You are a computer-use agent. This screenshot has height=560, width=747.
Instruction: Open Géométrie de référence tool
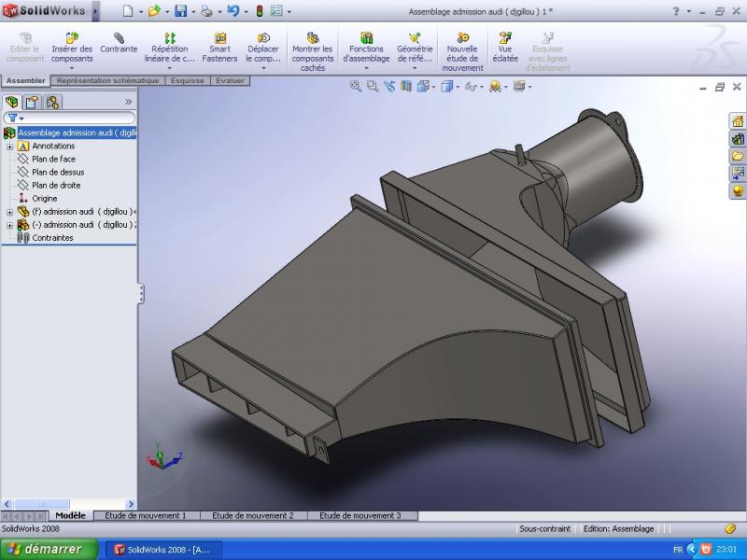415,48
